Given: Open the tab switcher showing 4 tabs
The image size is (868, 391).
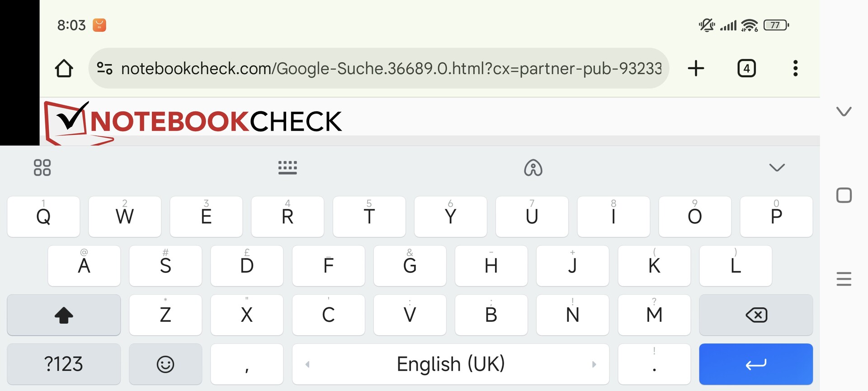Looking at the screenshot, I should 746,69.
